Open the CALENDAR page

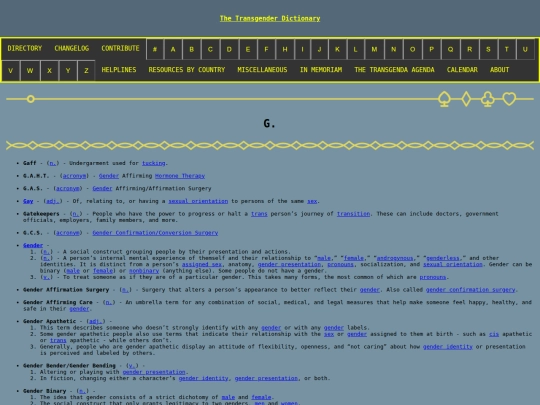462,70
